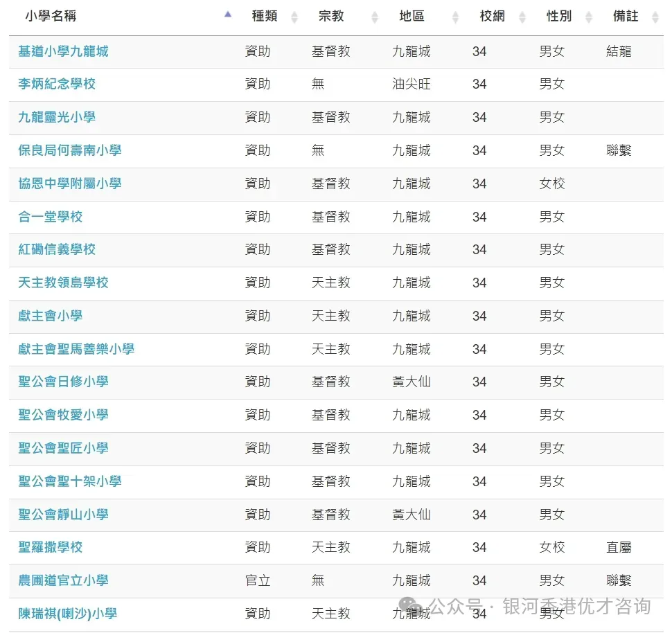Click 聖公會牧愛小學 school name

click(x=63, y=415)
